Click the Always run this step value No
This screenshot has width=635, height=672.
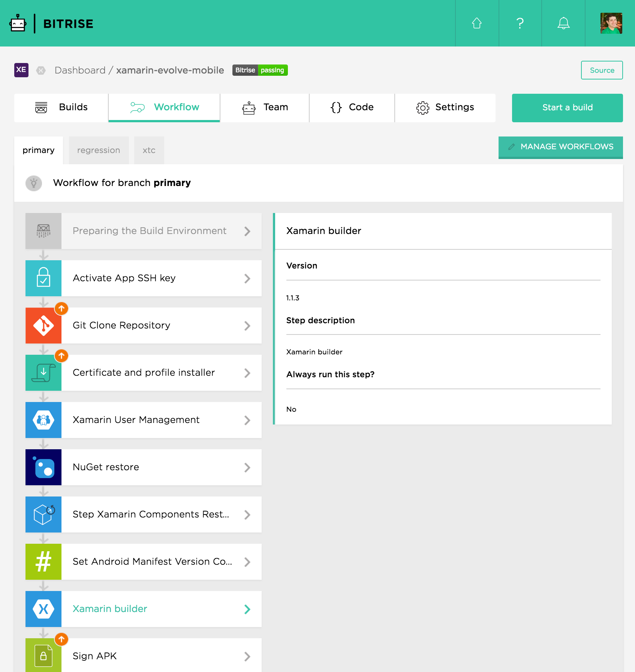coord(291,409)
